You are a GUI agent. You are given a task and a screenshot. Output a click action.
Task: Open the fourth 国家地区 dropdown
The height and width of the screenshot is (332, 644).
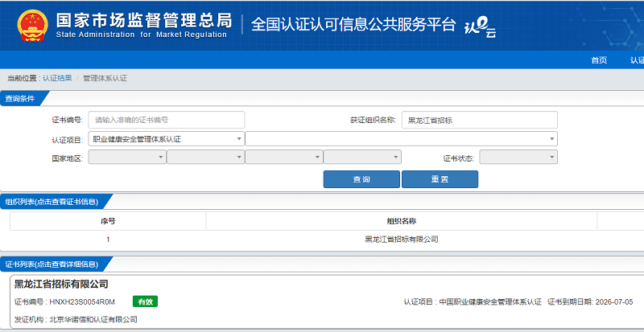click(x=361, y=158)
